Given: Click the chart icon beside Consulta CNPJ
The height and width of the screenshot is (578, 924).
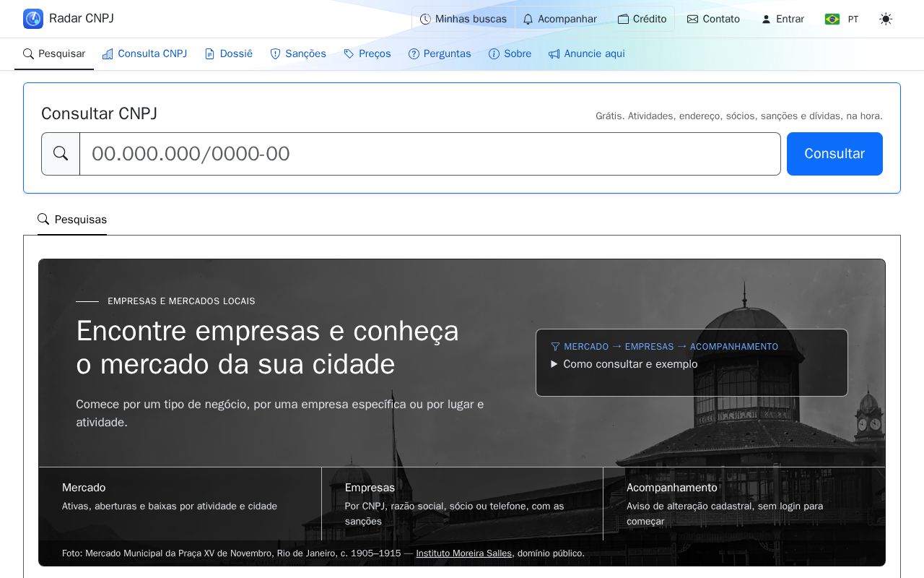Looking at the screenshot, I should (108, 54).
